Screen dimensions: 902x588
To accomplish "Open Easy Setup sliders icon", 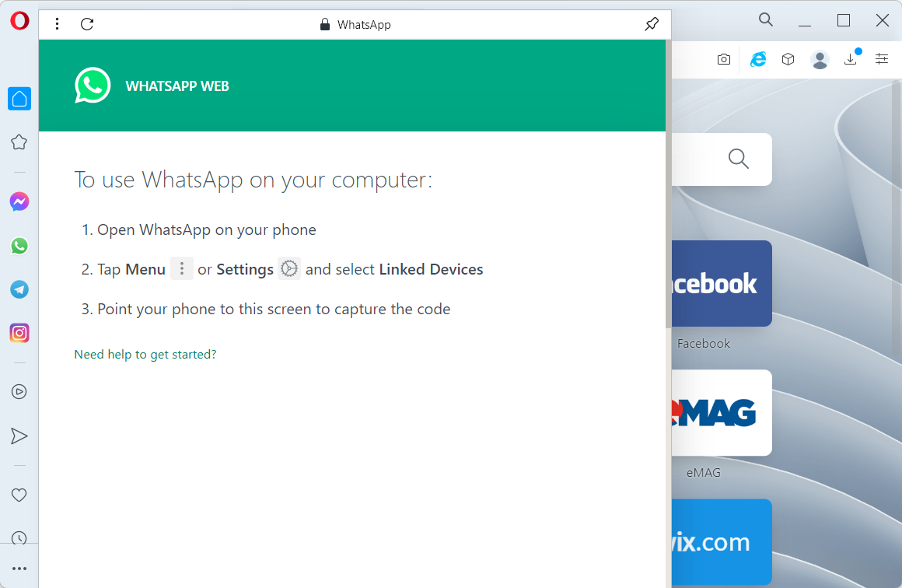I will (881, 58).
